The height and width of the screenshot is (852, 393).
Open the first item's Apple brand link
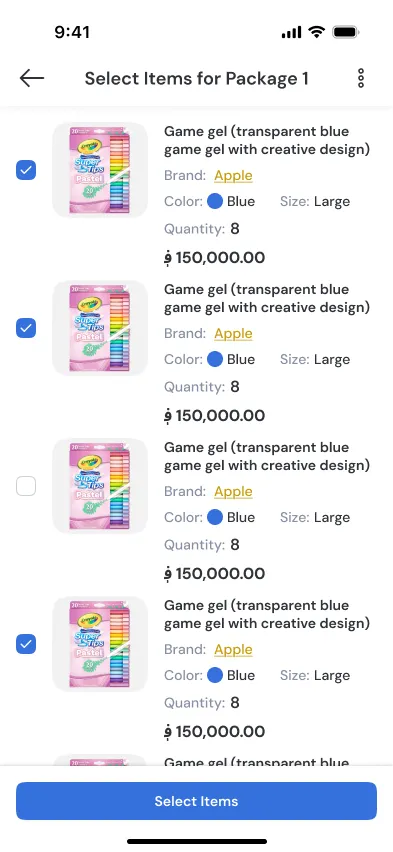point(233,176)
